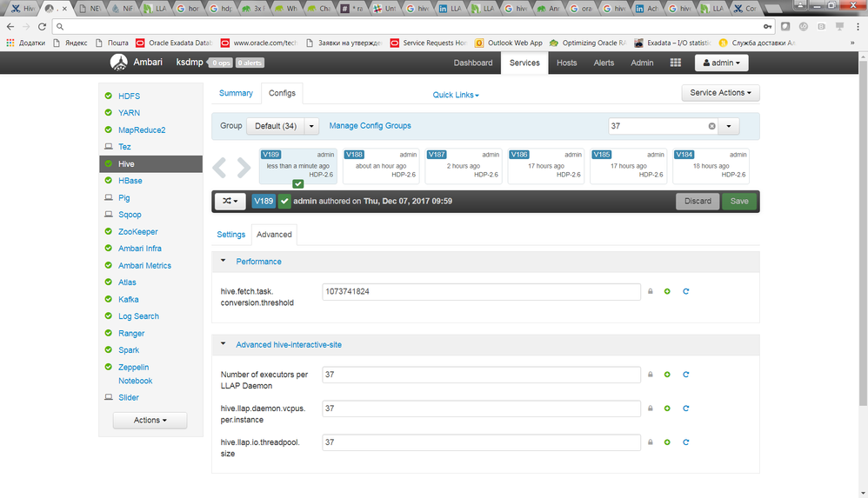The height and width of the screenshot is (498, 868).
Task: Click the saved password key icon
Action: pos(767,27)
